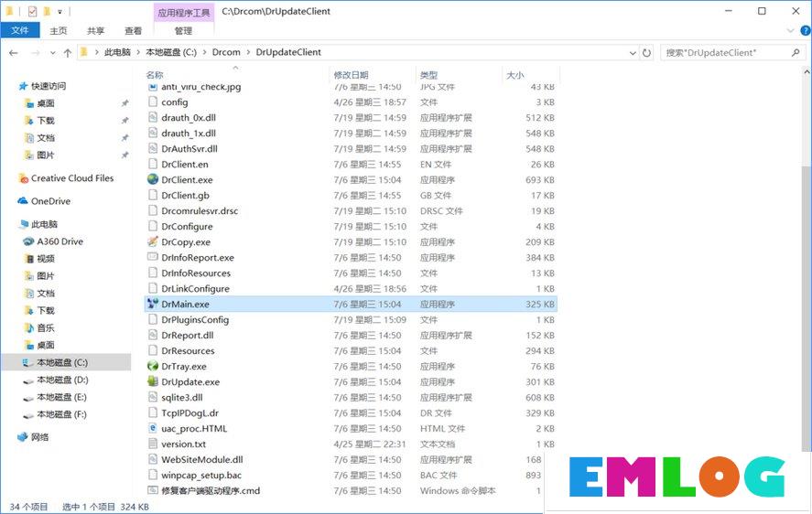Image resolution: width=812 pixels, height=514 pixels.
Task: Open recent locations dropdown arrow
Action: pos(53,53)
